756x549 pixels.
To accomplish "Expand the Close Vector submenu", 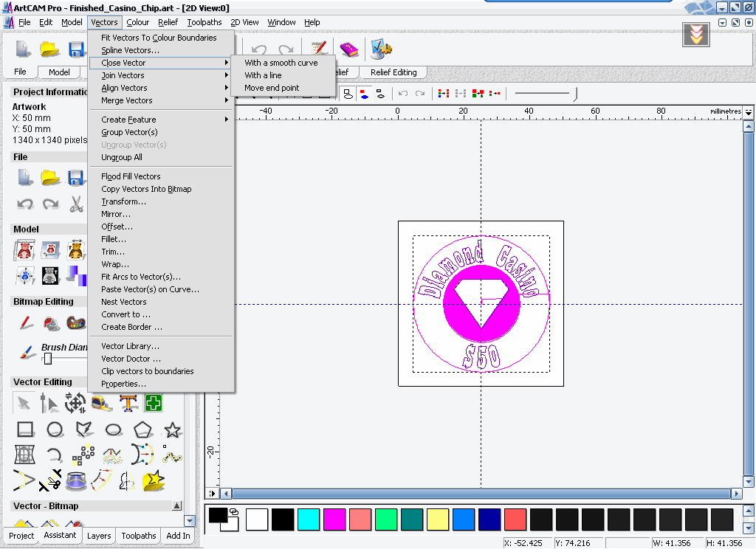I will tap(161, 63).
